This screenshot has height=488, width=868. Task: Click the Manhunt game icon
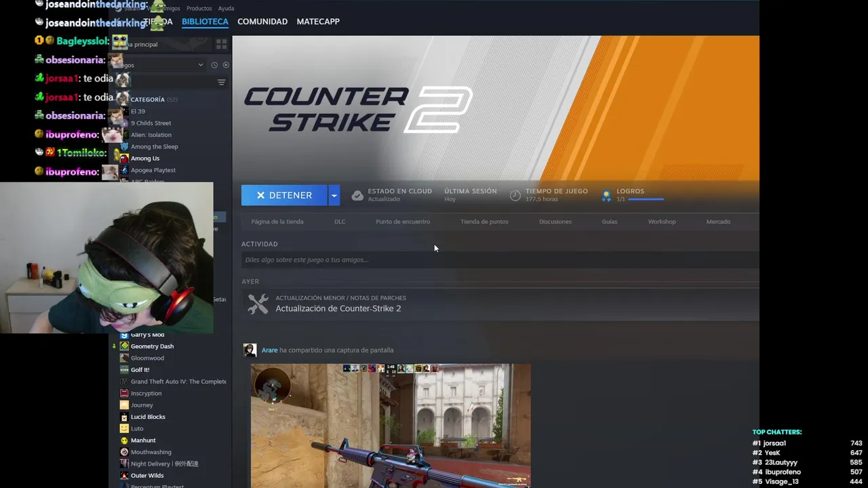(124, 441)
